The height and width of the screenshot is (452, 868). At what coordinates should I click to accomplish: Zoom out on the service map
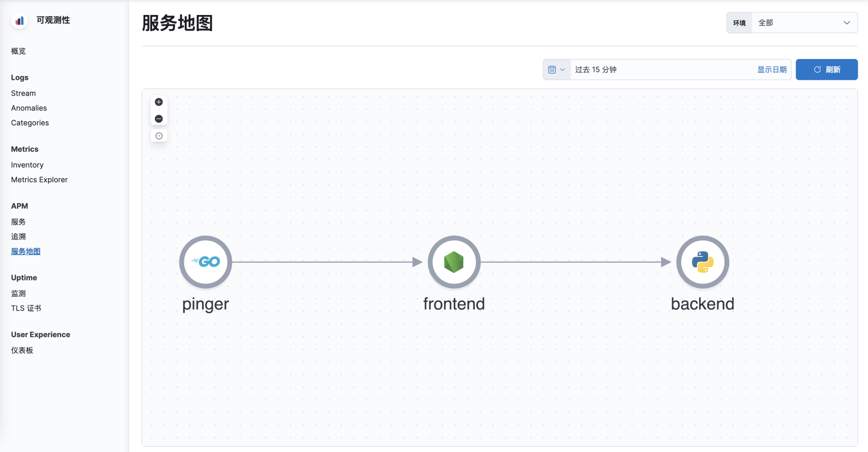pyautogui.click(x=159, y=118)
